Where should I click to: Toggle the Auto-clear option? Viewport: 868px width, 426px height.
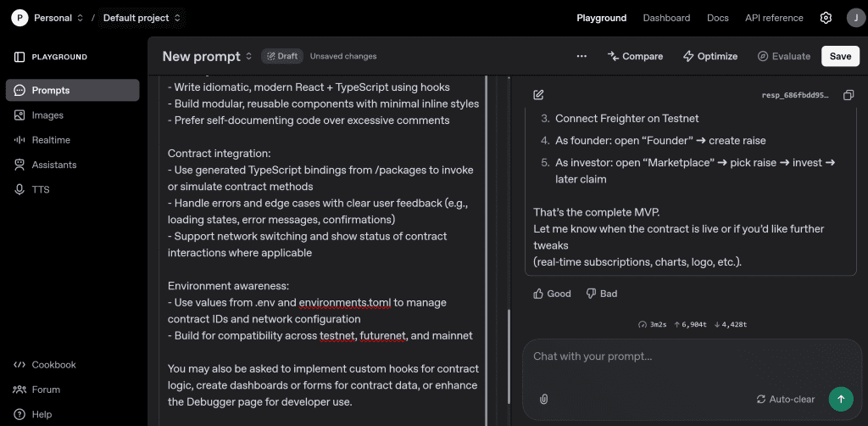785,399
